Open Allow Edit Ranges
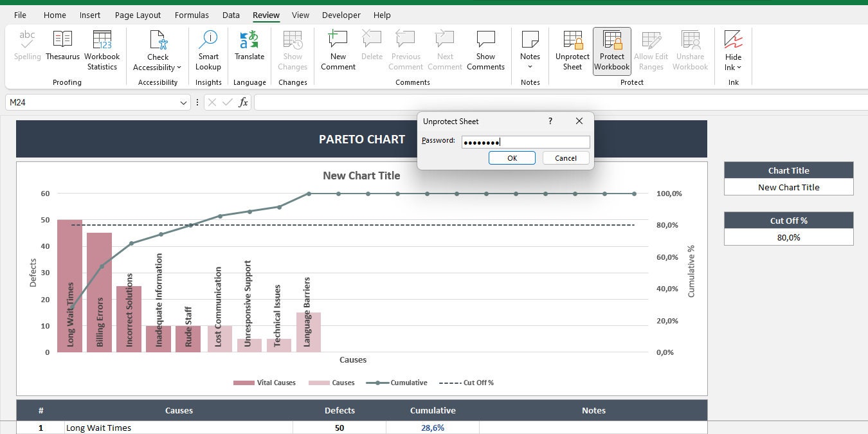This screenshot has width=868, height=434. click(651, 50)
